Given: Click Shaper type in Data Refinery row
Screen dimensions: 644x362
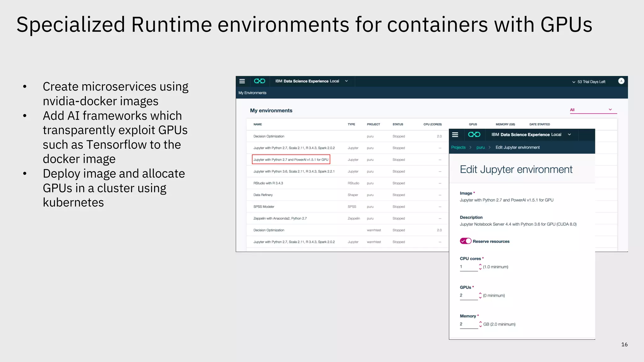Looking at the screenshot, I should click(353, 195).
